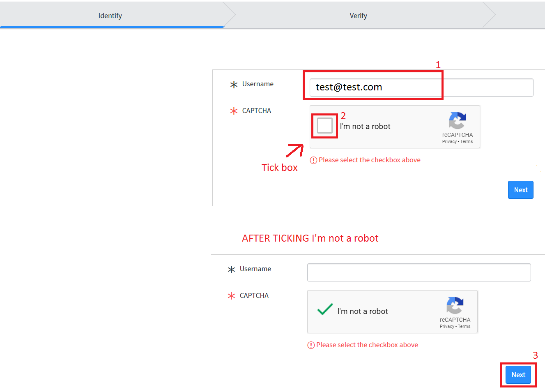
Task: Focus the empty lower Username field
Action: tap(419, 272)
